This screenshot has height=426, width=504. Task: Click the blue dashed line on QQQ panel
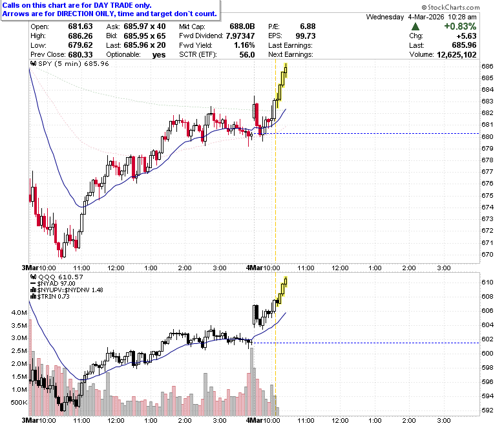[366, 343]
